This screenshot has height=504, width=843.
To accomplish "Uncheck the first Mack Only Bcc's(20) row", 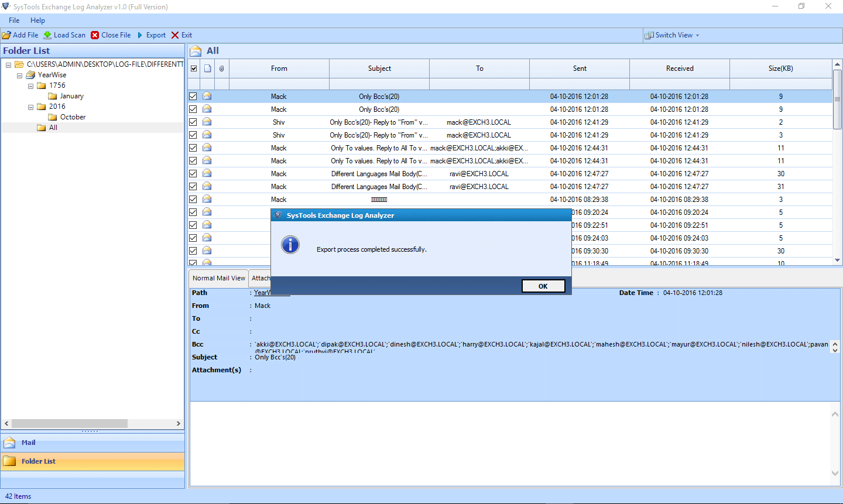I will [x=193, y=97].
